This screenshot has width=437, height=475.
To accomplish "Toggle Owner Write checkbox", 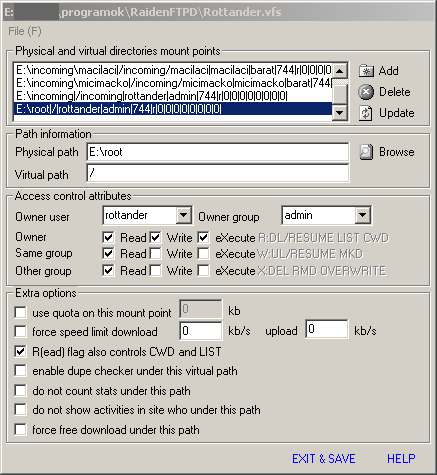I will coord(155,238).
